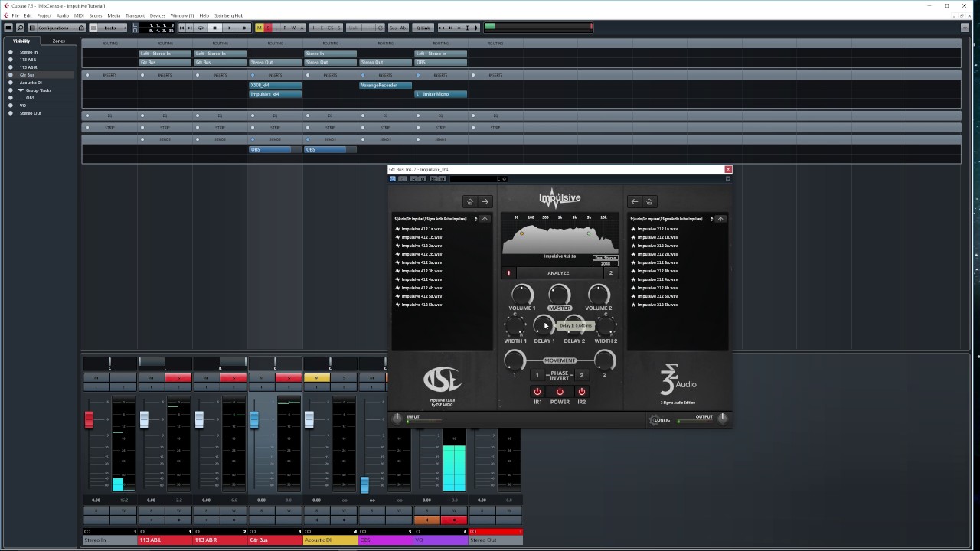Toggle global Solo state button in toolbar
The image size is (980, 551).
click(x=267, y=28)
